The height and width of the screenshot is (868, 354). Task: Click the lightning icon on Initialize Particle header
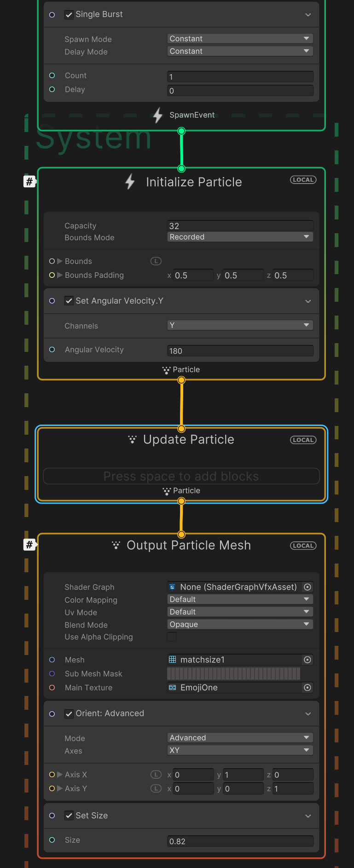pyautogui.click(x=129, y=181)
